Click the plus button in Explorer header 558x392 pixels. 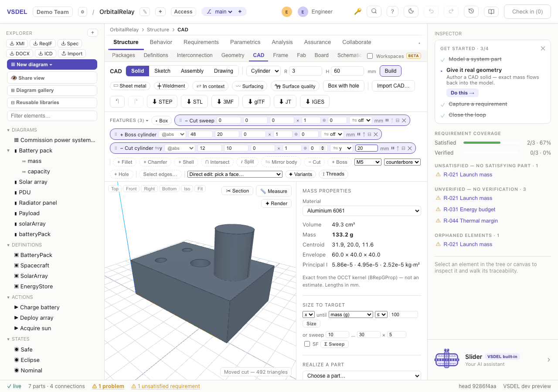click(92, 33)
